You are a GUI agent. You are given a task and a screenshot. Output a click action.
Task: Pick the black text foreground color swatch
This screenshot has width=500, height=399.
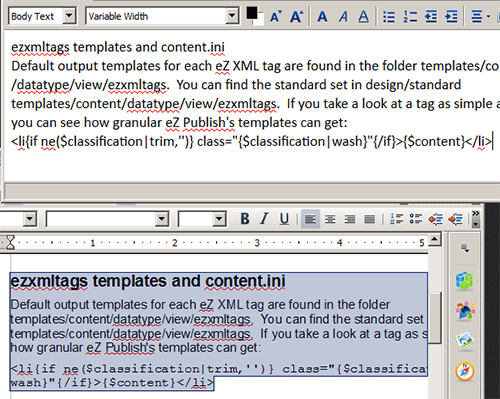(252, 13)
